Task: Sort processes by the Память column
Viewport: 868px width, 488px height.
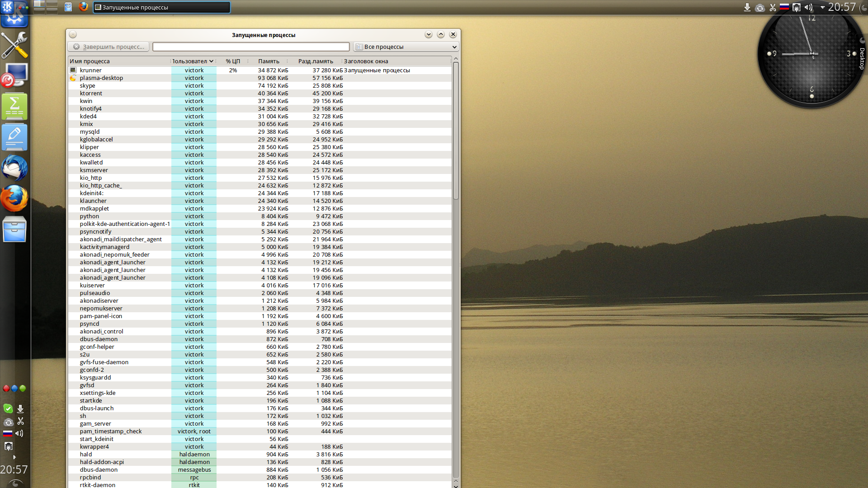Action: 269,61
